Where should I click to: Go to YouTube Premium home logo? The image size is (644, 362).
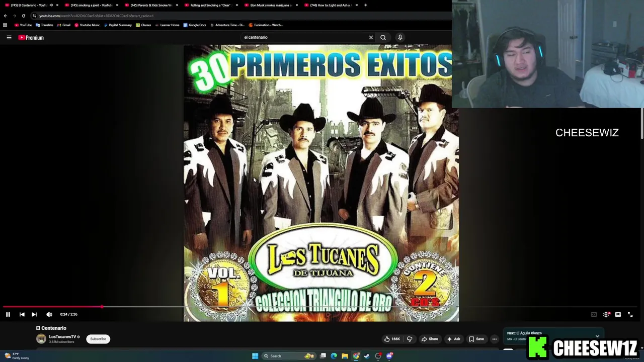pos(31,38)
